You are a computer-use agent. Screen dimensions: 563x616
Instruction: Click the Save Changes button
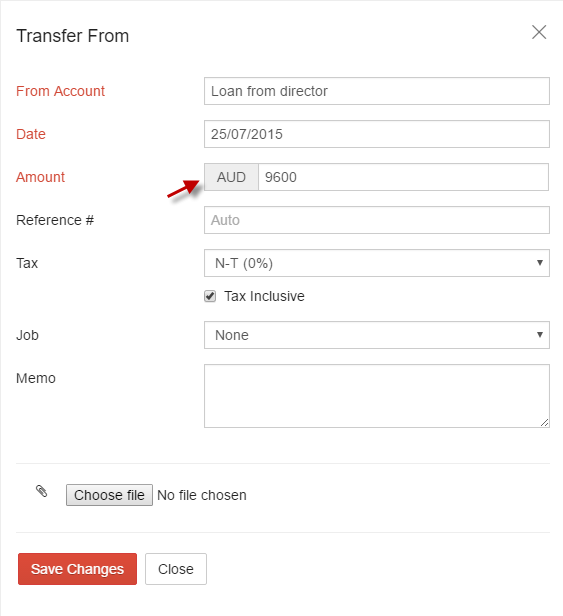point(77,569)
